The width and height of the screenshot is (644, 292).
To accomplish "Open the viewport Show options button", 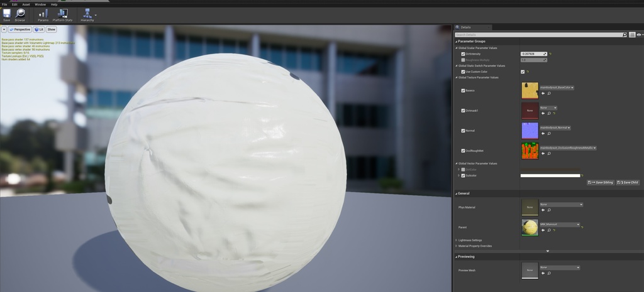I will pyautogui.click(x=52, y=30).
